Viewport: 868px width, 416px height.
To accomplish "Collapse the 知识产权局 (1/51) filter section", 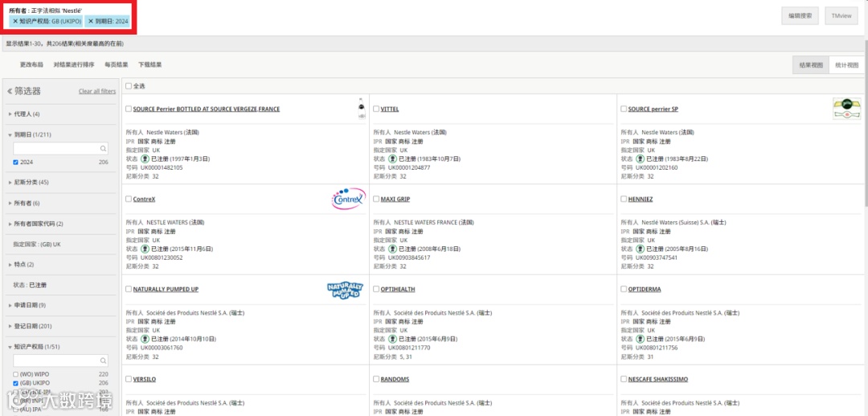I will tap(35, 347).
